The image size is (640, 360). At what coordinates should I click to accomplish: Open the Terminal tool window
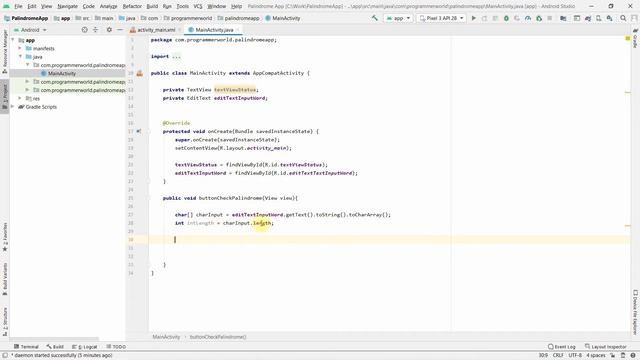click(26, 347)
